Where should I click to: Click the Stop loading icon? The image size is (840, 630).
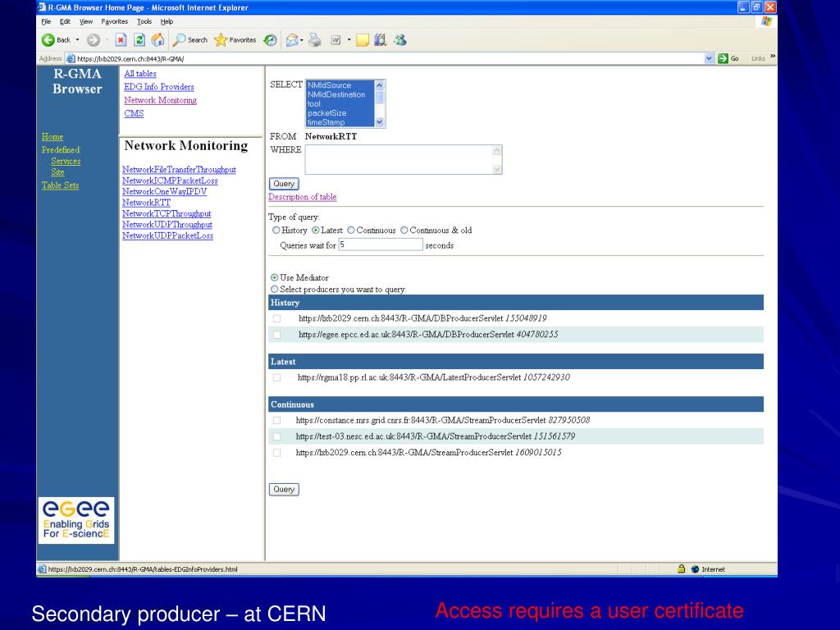coord(121,40)
